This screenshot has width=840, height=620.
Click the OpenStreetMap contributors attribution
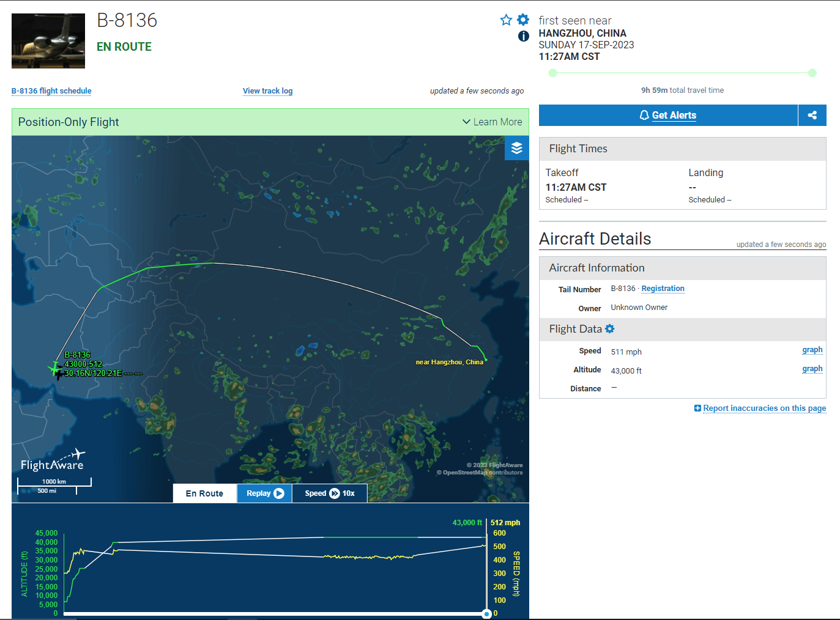click(x=480, y=473)
